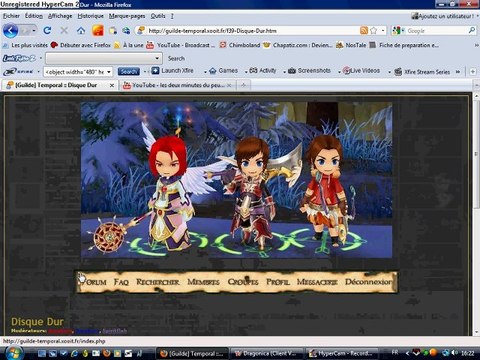The image size is (480, 360).
Task: Click the RSS feed icon in address bar
Action: pos(364,31)
